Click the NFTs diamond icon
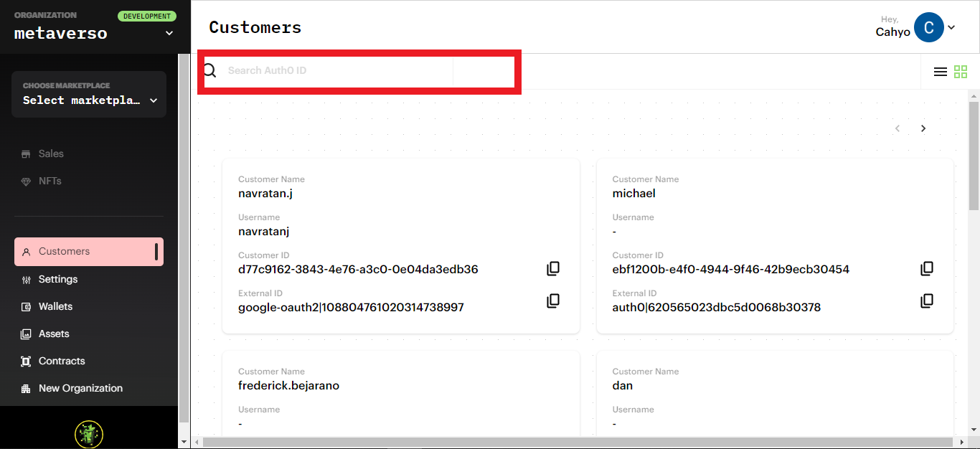980x449 pixels. coord(26,181)
